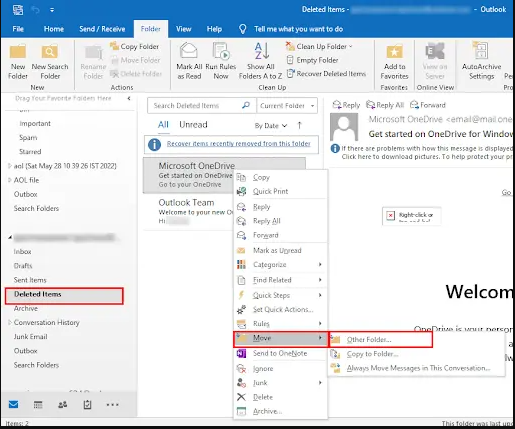Screen dimensions: 515x429
Task: Expand the AOL file folder
Action: point(9,180)
